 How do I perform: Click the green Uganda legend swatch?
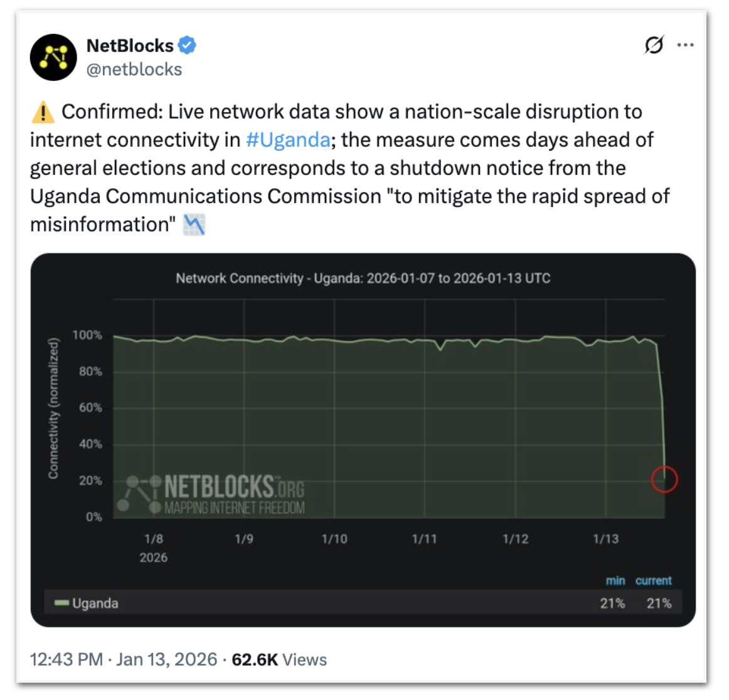[x=61, y=603]
